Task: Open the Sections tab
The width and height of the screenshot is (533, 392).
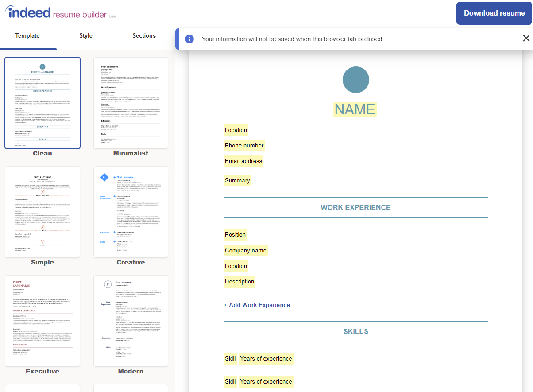Action: (x=144, y=36)
